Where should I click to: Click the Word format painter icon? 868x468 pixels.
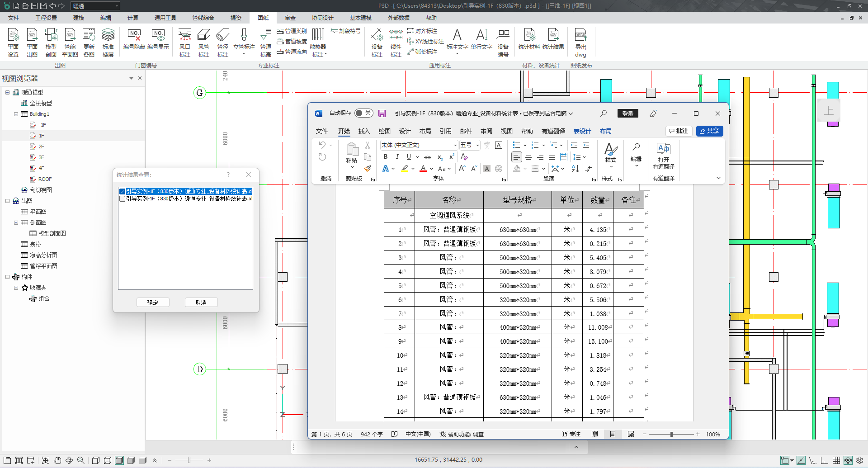point(368,169)
